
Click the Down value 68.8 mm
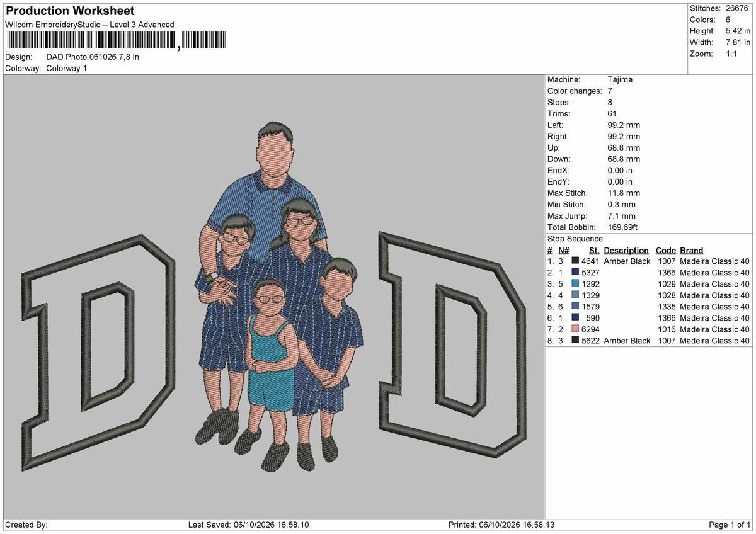[x=624, y=159]
